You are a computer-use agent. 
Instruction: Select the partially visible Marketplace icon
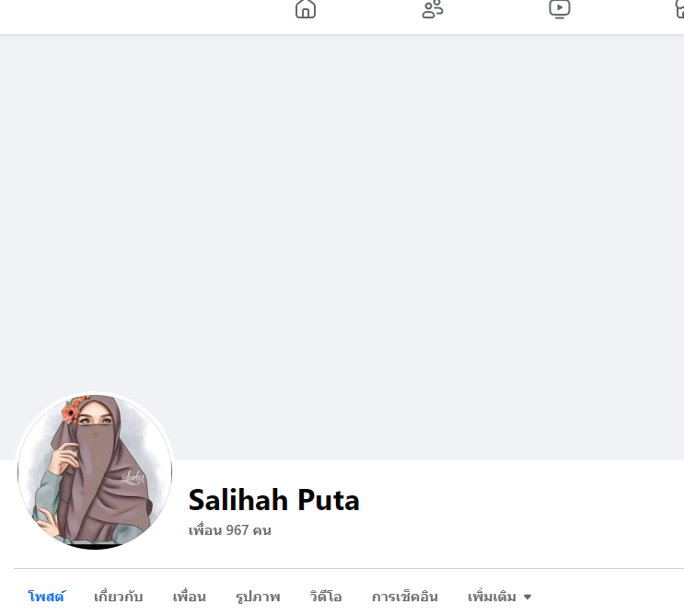679,8
